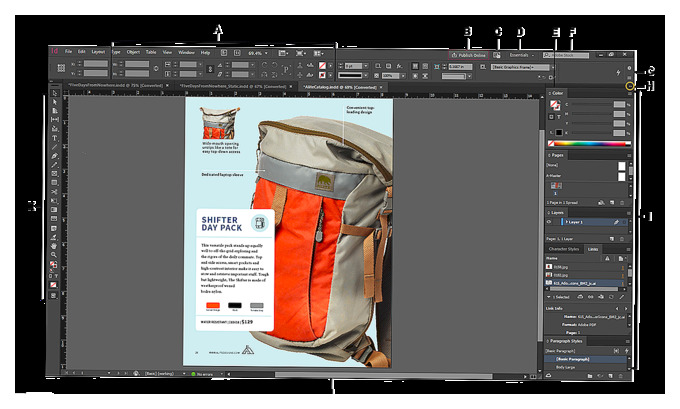Select the Direct Selection tool
Viewport: 680px width, 409px height.
tap(55, 102)
